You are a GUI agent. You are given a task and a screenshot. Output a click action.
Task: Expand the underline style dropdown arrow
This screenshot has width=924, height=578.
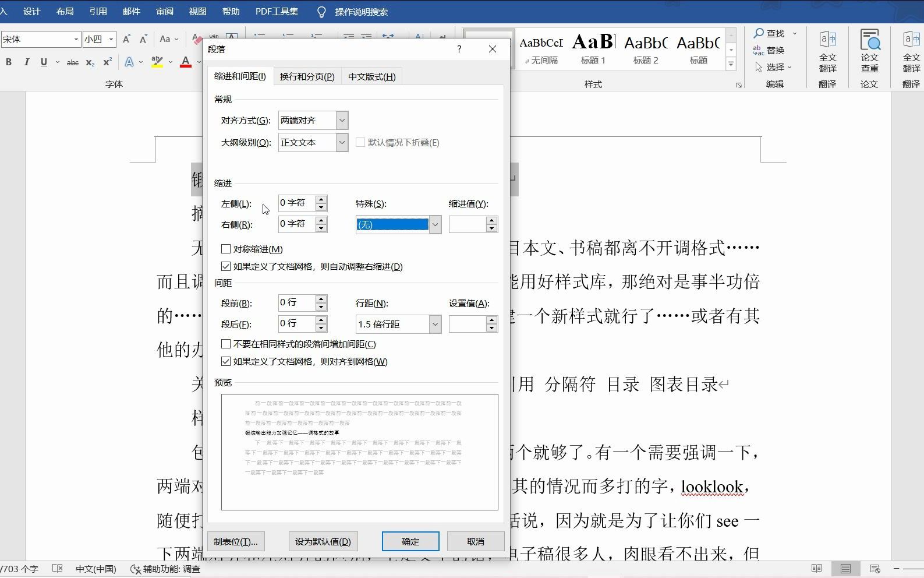(57, 62)
